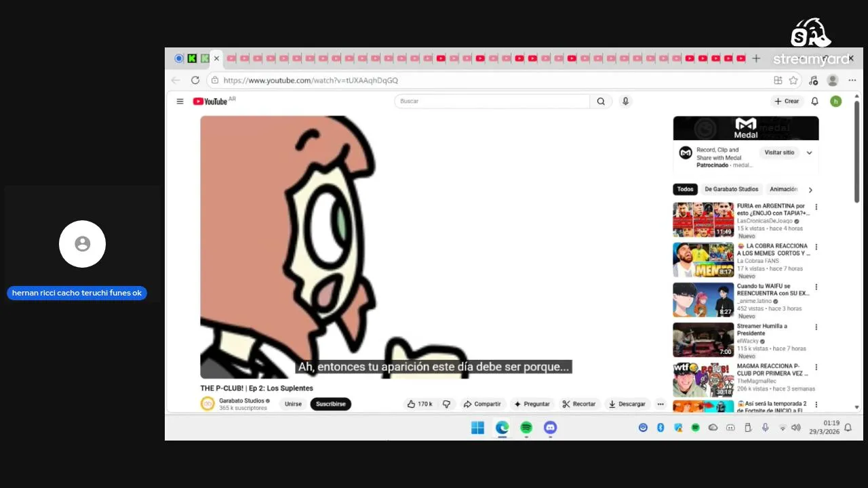Like the video with 170 k
This screenshot has width=868, height=488.
pyautogui.click(x=419, y=404)
